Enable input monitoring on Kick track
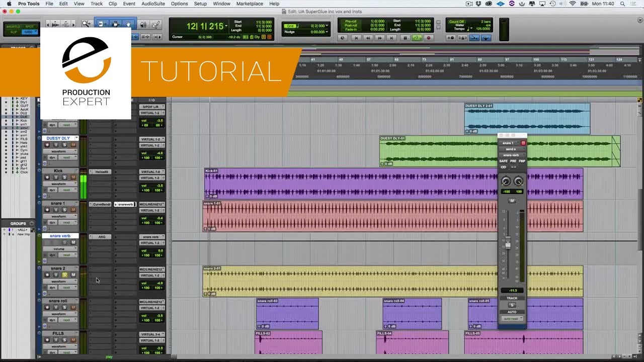The width and height of the screenshot is (644, 362). (x=56, y=177)
